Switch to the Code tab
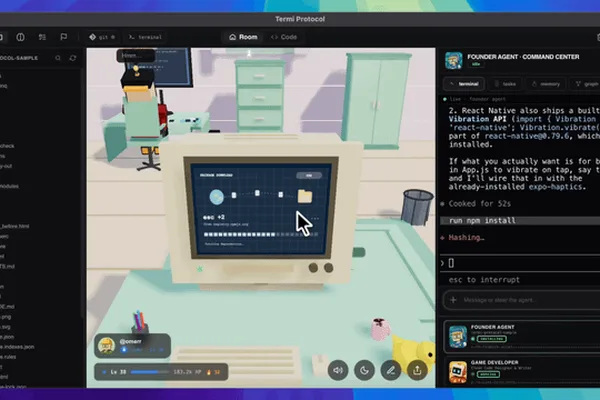This screenshot has height=400, width=600. click(x=284, y=37)
